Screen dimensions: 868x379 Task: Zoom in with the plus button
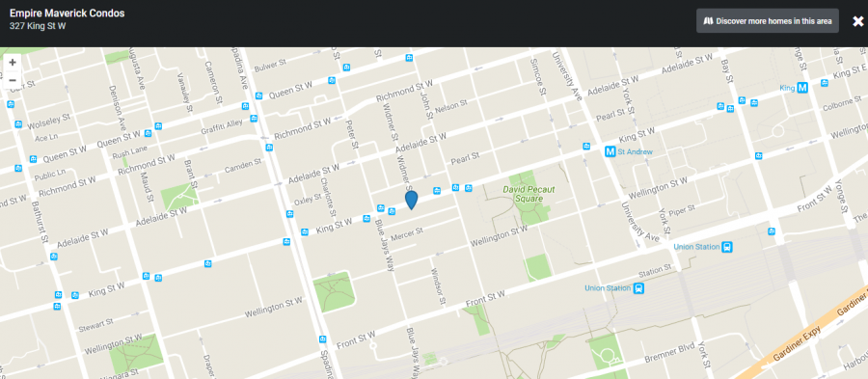[13, 62]
